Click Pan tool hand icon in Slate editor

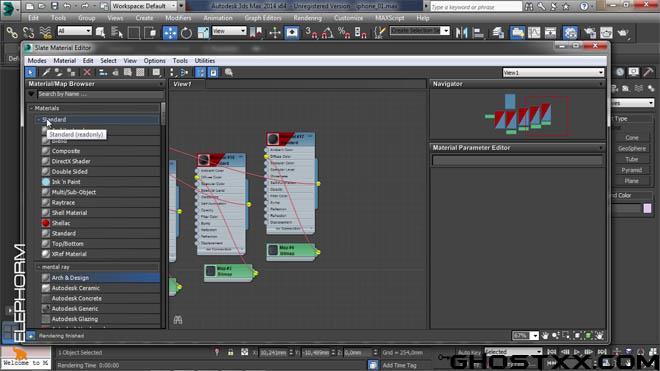pos(545,336)
